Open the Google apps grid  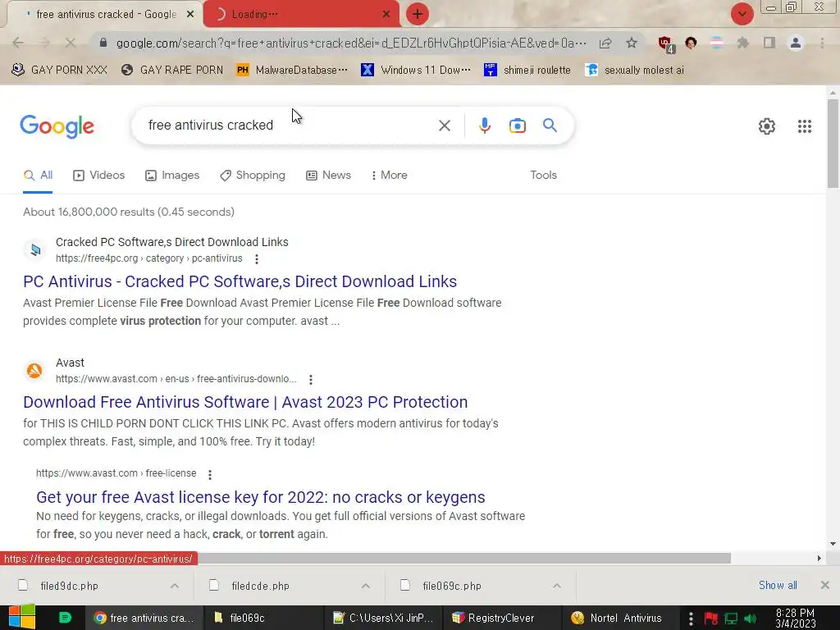pos(804,126)
